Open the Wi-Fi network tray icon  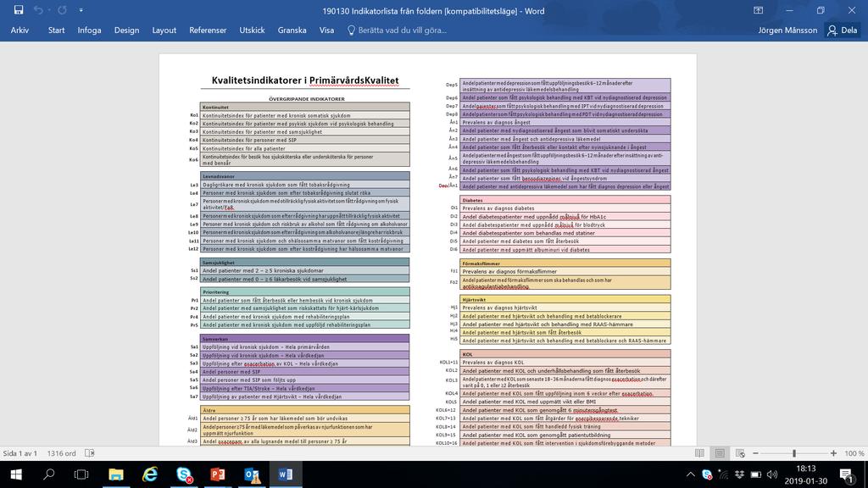tap(723, 474)
